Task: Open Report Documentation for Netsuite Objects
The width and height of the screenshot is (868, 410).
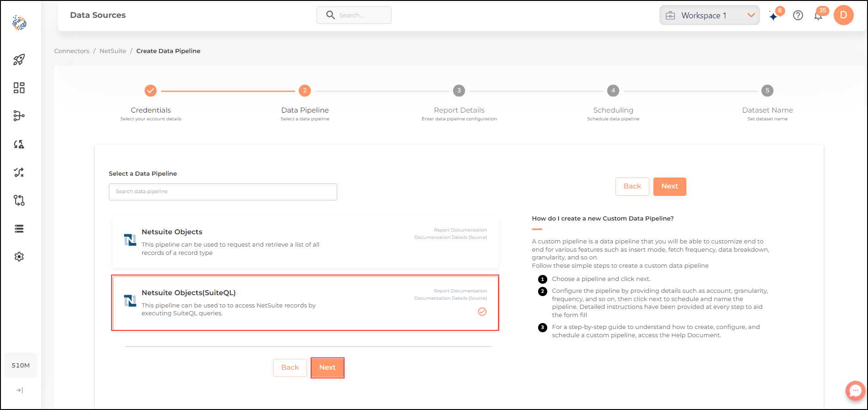Action: [x=460, y=230]
